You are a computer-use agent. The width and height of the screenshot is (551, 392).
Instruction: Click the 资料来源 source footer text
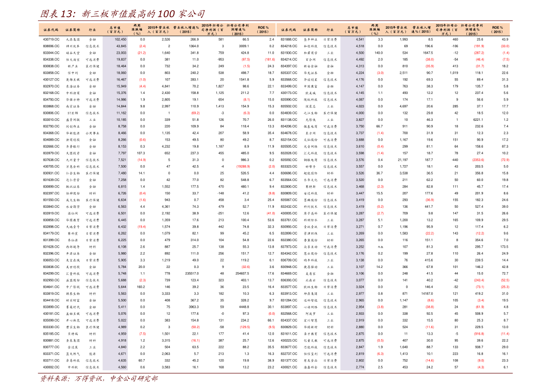[x=98, y=379]
